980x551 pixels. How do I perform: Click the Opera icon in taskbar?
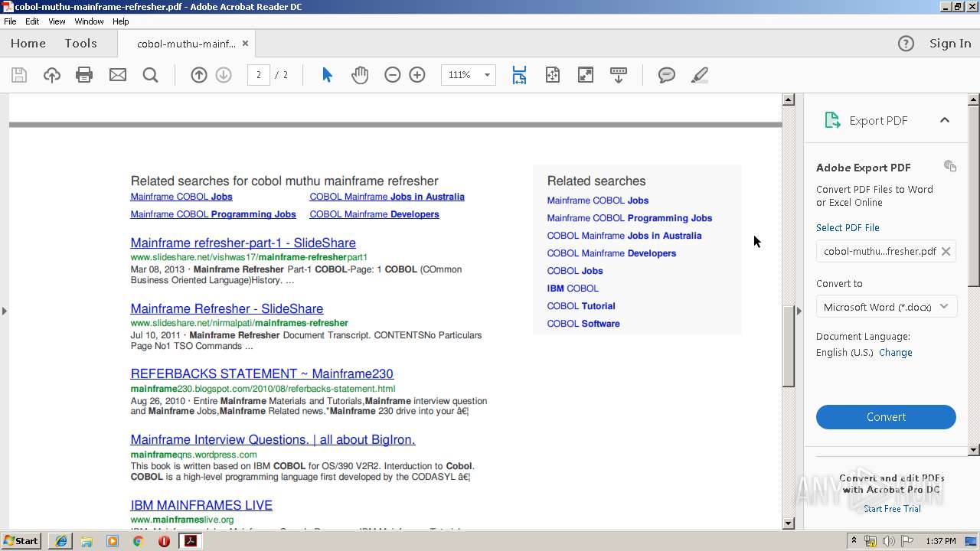164,541
